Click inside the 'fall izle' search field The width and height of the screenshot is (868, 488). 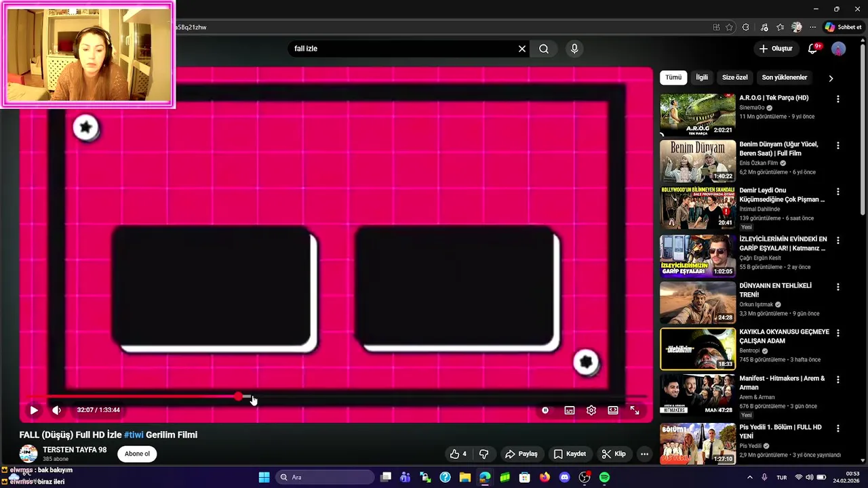pos(403,49)
